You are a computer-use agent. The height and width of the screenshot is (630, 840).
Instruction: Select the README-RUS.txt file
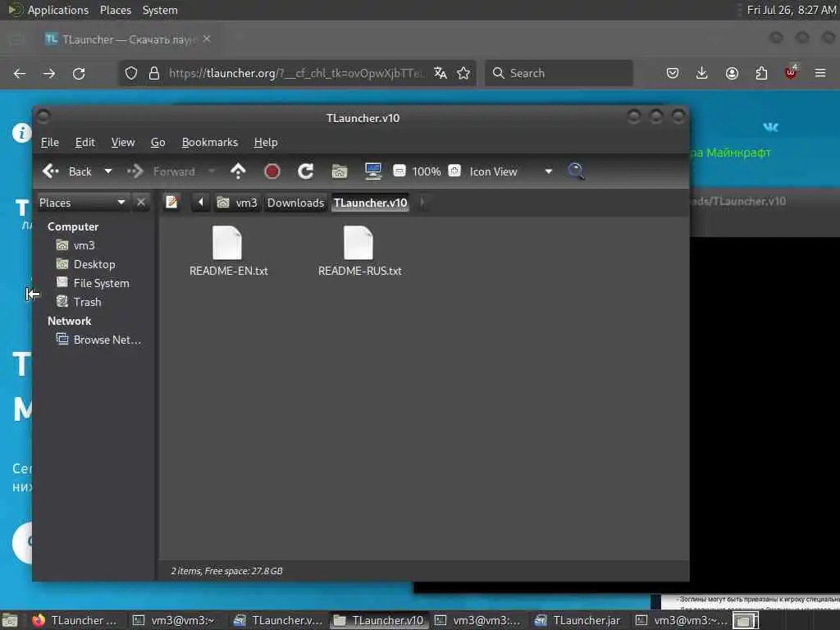pyautogui.click(x=359, y=251)
